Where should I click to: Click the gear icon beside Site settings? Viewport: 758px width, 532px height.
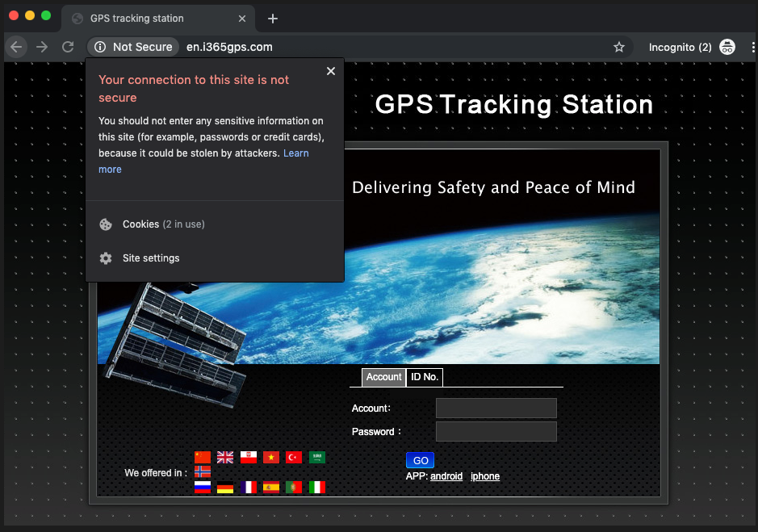tap(106, 258)
